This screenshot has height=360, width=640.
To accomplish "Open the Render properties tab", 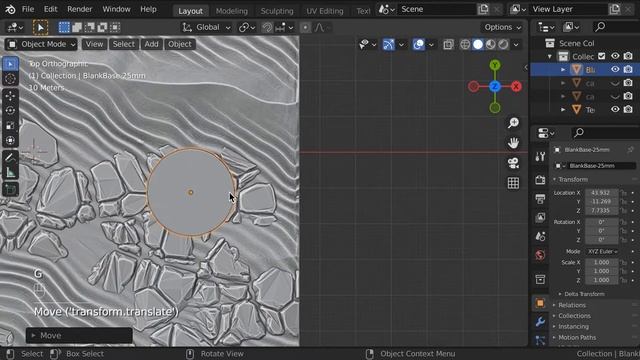I will pyautogui.click(x=540, y=180).
